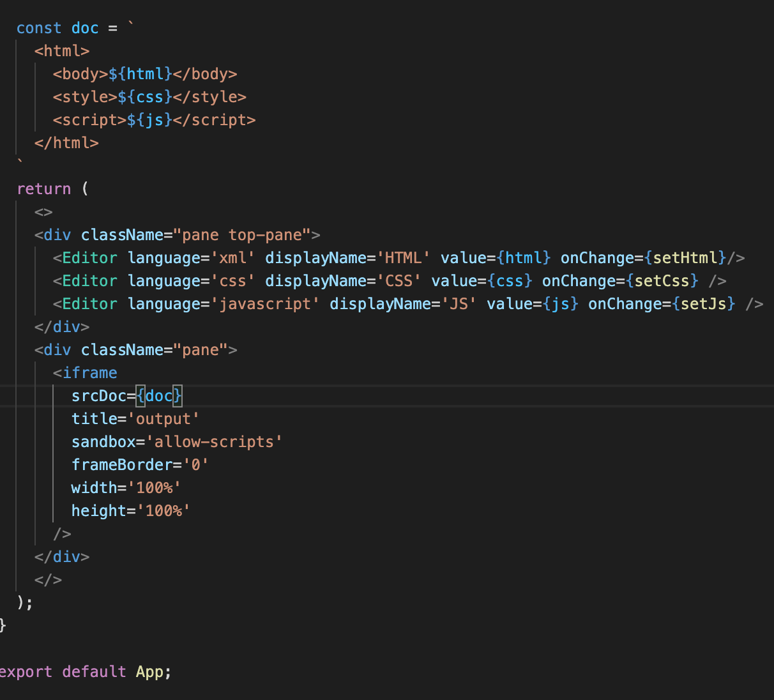The height and width of the screenshot is (700, 774).
Task: Click 'App' identifier in export statement
Action: pos(149,672)
